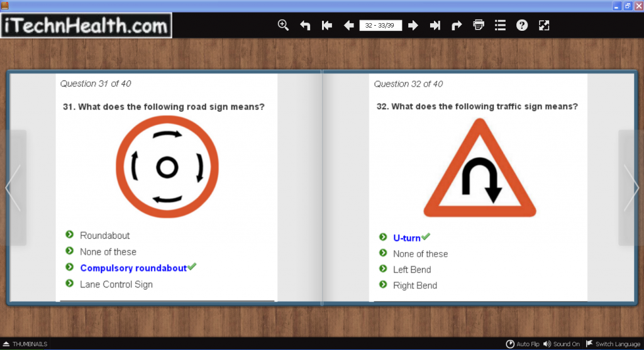Flip to next page using right side arrow
Image resolution: width=644 pixels, height=350 pixels.
click(631, 188)
